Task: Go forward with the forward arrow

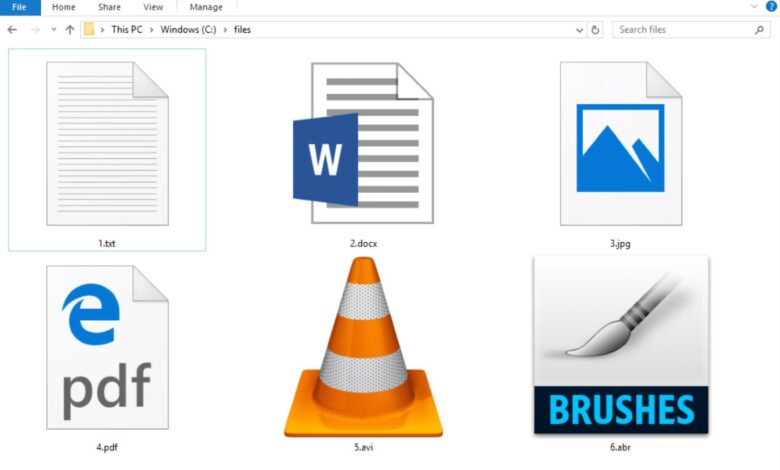Action: pos(35,30)
